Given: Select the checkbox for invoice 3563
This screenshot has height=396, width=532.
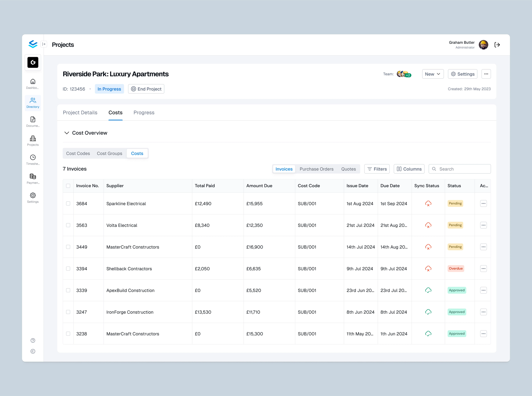Looking at the screenshot, I should click(x=68, y=225).
